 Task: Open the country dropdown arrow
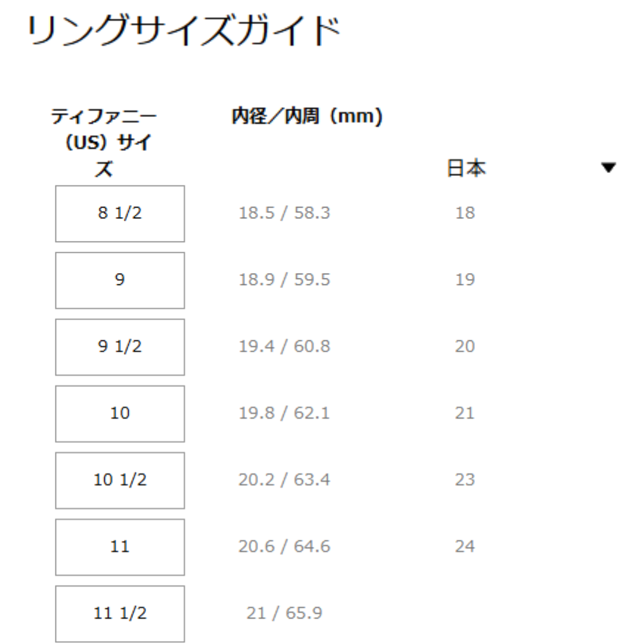pyautogui.click(x=608, y=169)
